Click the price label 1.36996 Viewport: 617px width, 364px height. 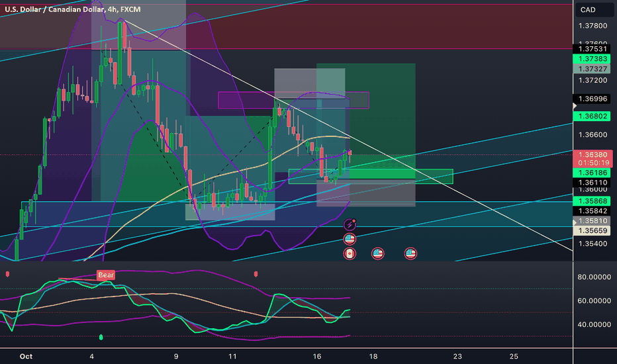(593, 99)
